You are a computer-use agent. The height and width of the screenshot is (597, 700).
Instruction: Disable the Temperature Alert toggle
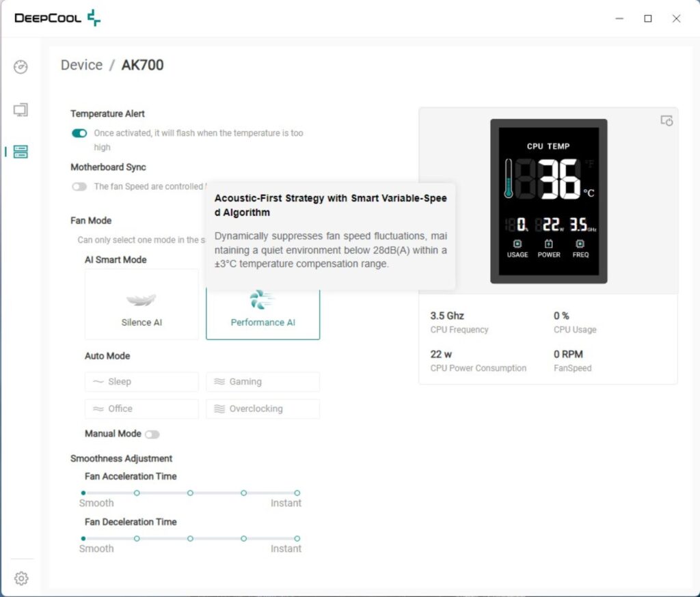[x=79, y=133]
